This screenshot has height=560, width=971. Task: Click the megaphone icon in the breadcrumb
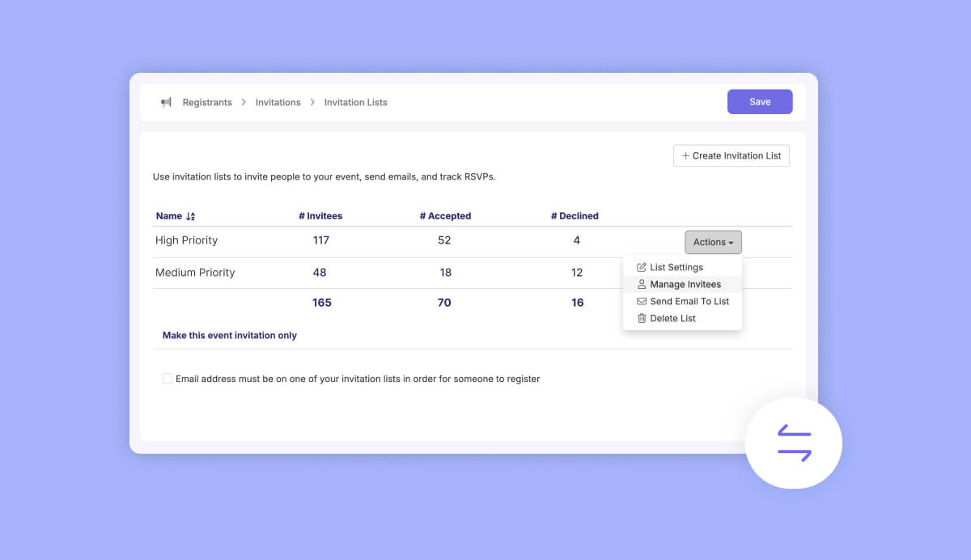coord(166,103)
